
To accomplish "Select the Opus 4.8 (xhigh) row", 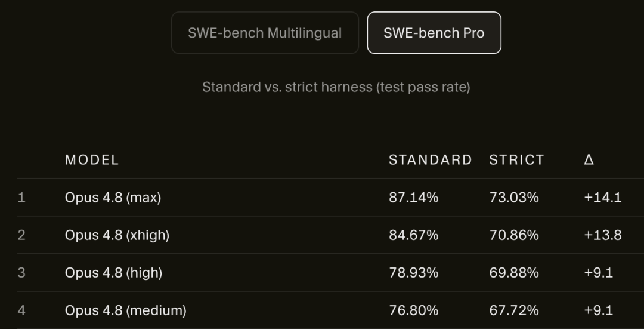I will pos(330,235).
